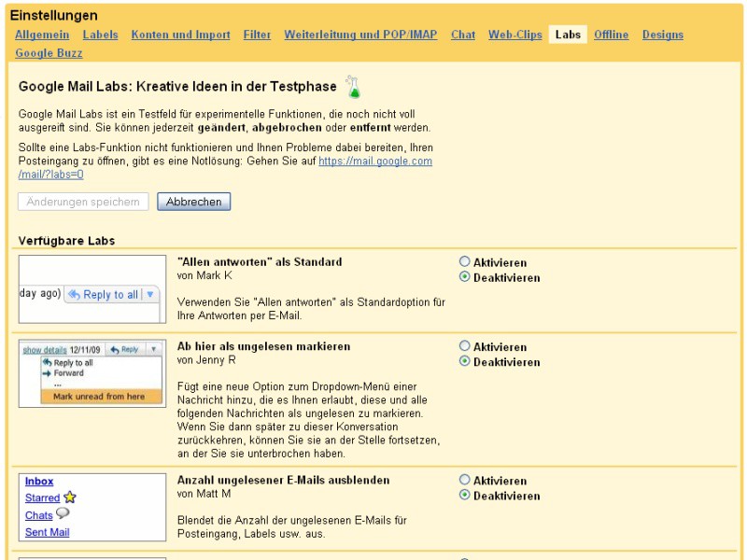Click the Starred link in the preview
Viewport: 747px width, 560px height.
tap(42, 498)
